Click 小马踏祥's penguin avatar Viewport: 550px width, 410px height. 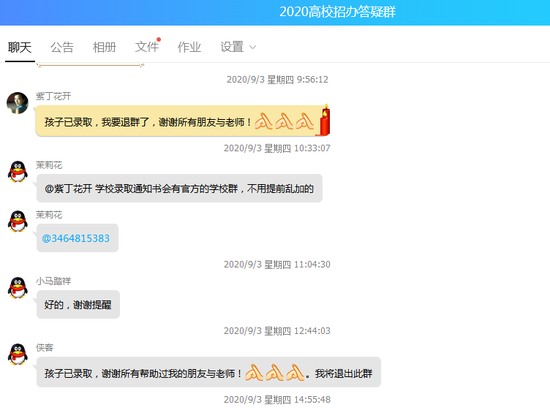[x=18, y=288]
